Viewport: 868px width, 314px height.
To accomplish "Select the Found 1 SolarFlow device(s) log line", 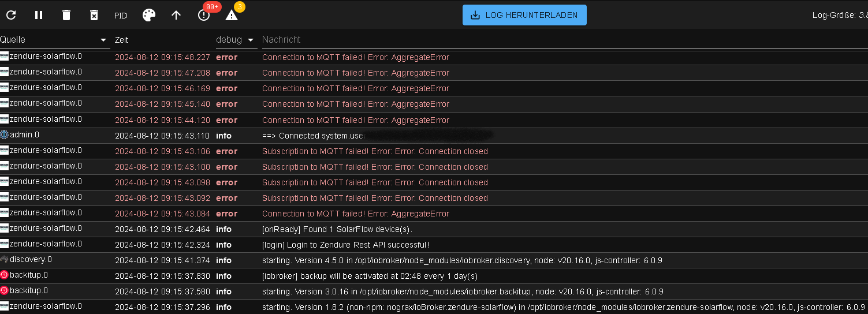I will point(434,229).
